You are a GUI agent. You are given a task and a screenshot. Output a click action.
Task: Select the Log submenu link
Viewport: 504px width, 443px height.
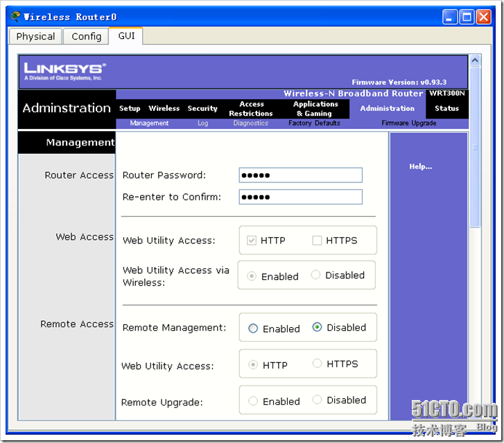click(x=203, y=123)
